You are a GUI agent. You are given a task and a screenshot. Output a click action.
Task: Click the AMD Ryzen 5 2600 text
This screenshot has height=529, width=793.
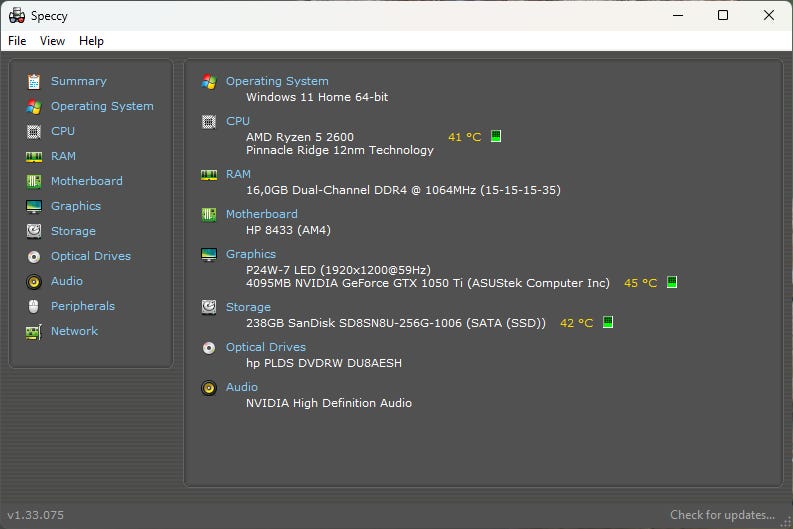pos(300,137)
